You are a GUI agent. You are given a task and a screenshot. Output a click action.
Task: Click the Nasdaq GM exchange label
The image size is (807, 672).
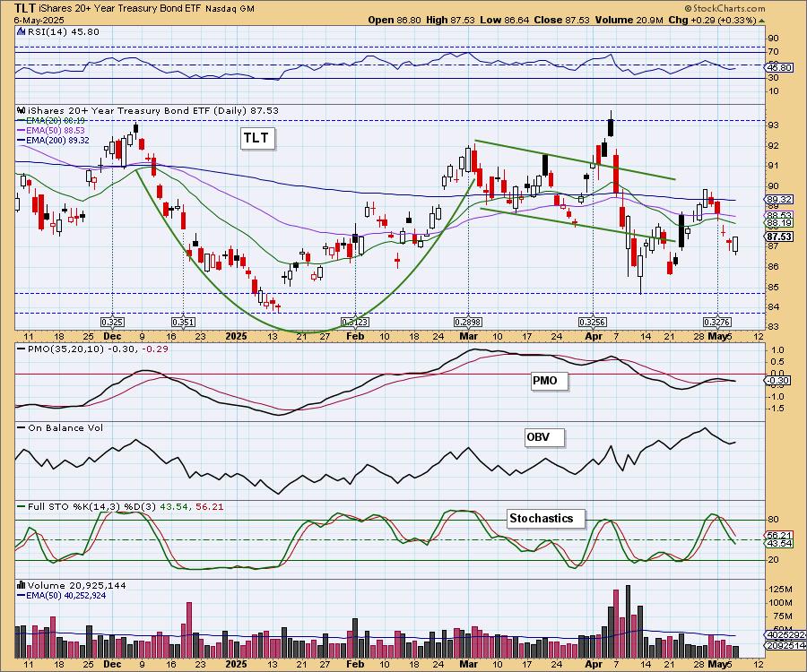point(230,9)
